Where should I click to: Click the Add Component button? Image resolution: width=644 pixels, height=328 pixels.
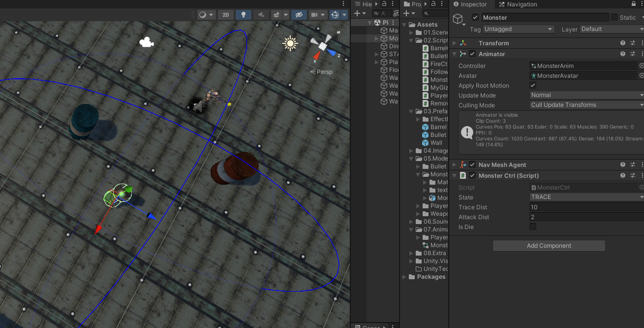pyautogui.click(x=549, y=246)
